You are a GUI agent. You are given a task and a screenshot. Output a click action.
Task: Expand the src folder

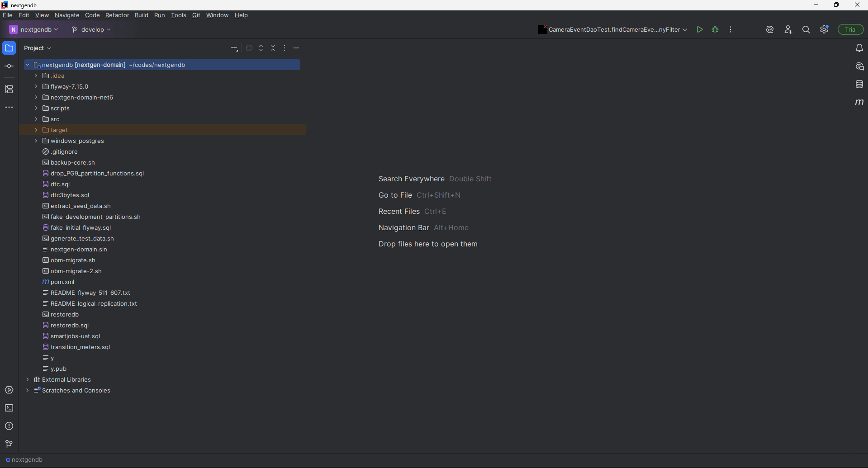point(36,119)
